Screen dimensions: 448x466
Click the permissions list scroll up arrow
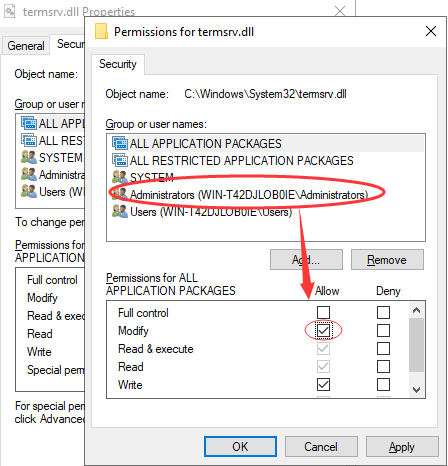pyautogui.click(x=416, y=310)
